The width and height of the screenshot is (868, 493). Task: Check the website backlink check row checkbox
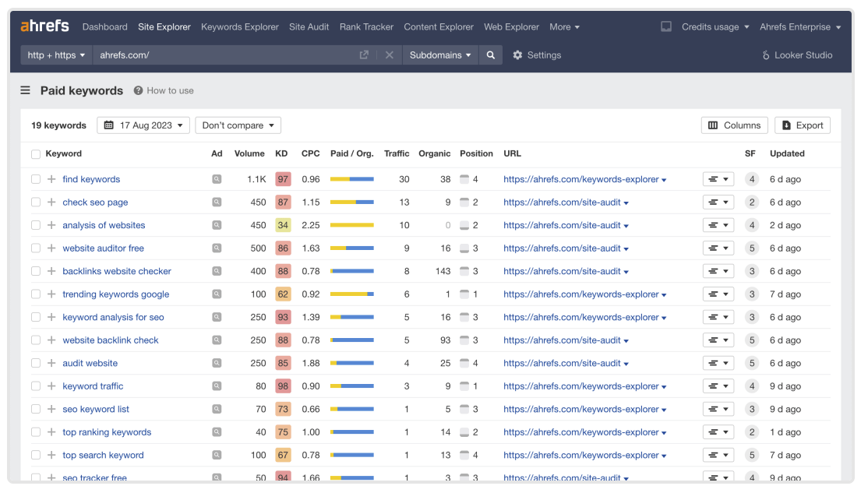(36, 340)
